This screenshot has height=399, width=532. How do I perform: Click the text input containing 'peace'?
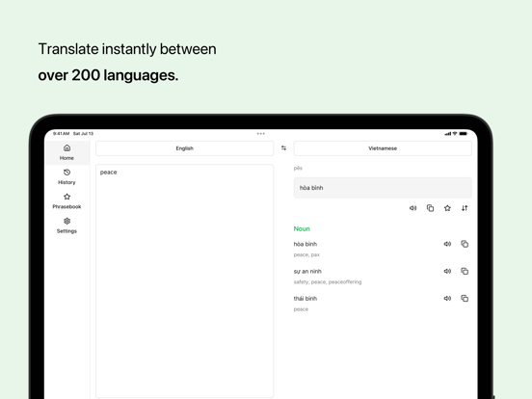185,280
